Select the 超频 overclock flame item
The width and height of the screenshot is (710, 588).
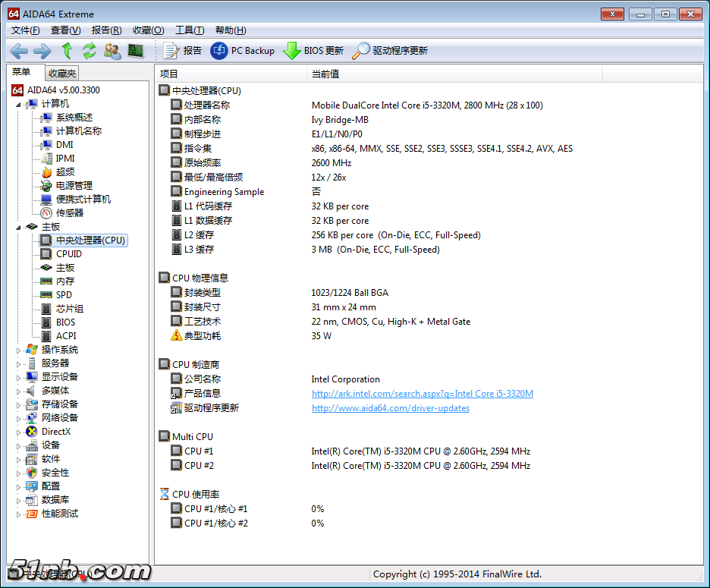click(x=64, y=172)
